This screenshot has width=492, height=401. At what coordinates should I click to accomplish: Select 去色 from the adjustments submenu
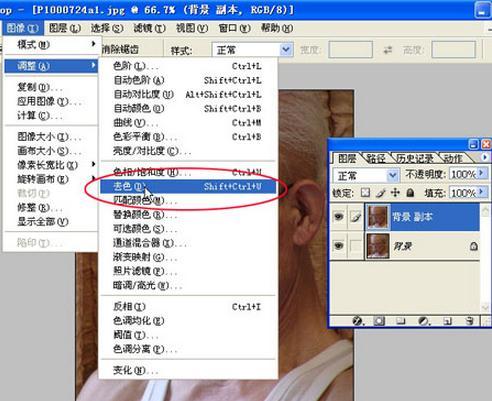[x=188, y=186]
